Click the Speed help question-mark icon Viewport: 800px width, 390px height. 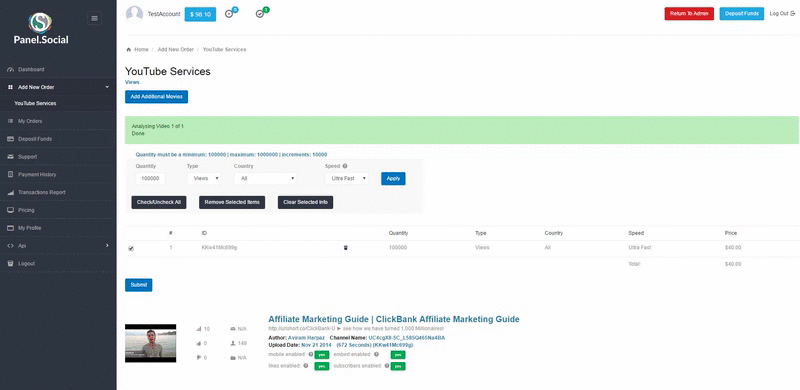click(345, 166)
